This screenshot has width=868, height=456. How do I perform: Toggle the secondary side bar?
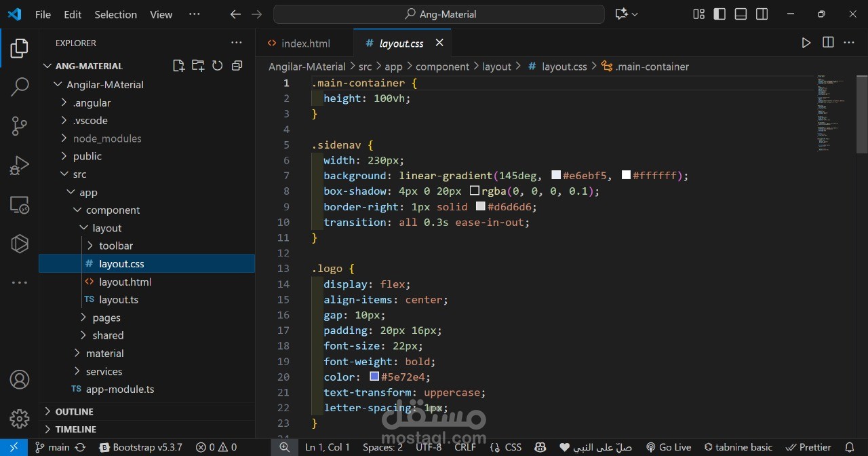pos(762,14)
